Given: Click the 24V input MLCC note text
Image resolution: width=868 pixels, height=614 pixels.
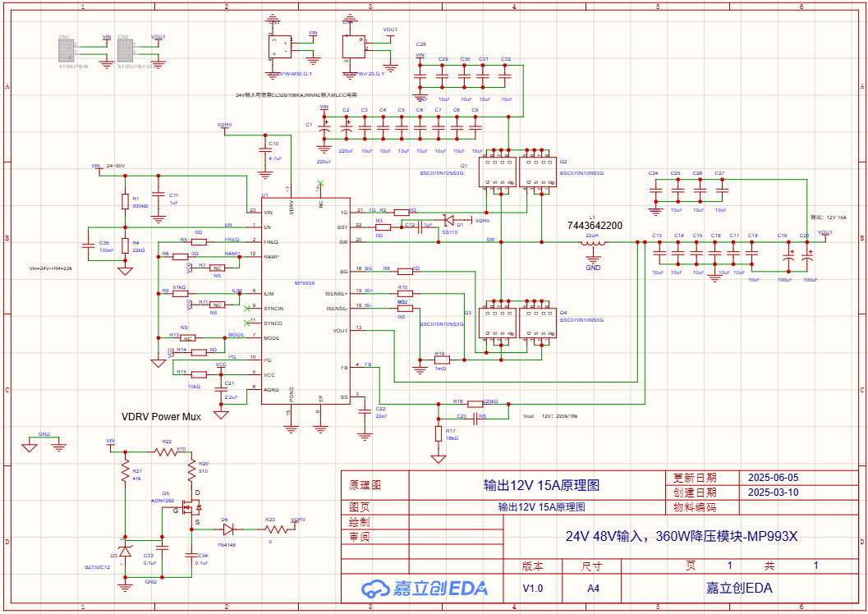Looking at the screenshot, I should click(x=296, y=95).
